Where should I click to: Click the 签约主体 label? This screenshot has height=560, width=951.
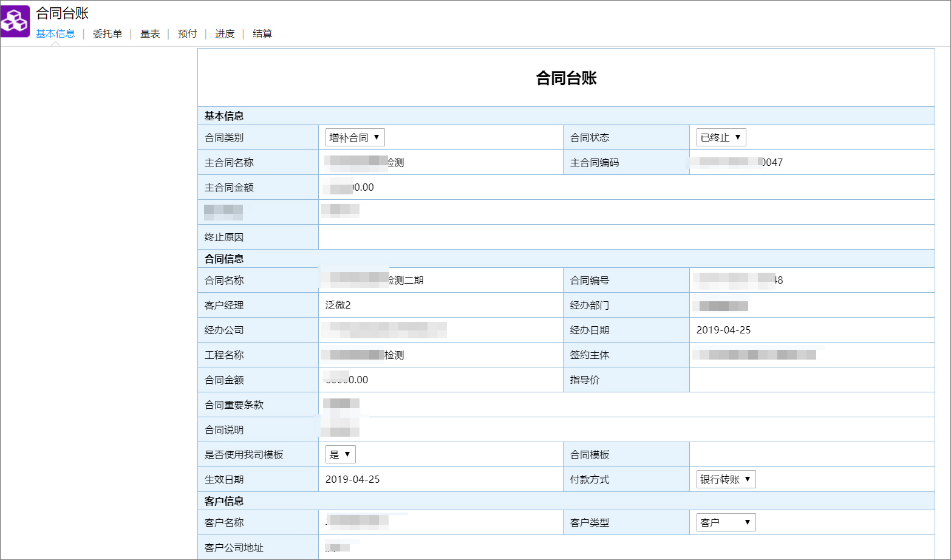tap(590, 355)
